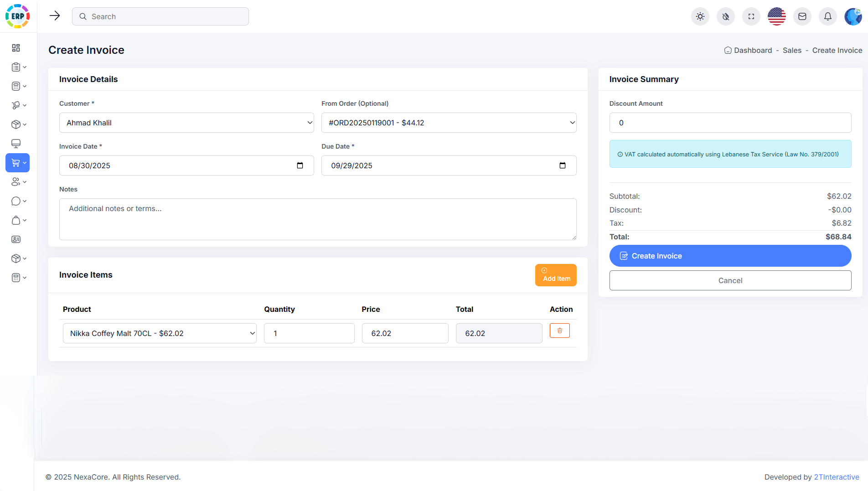This screenshot has width=868, height=491.
Task: Open the Customer dropdown showing Ahmad Khalil
Action: (x=186, y=123)
